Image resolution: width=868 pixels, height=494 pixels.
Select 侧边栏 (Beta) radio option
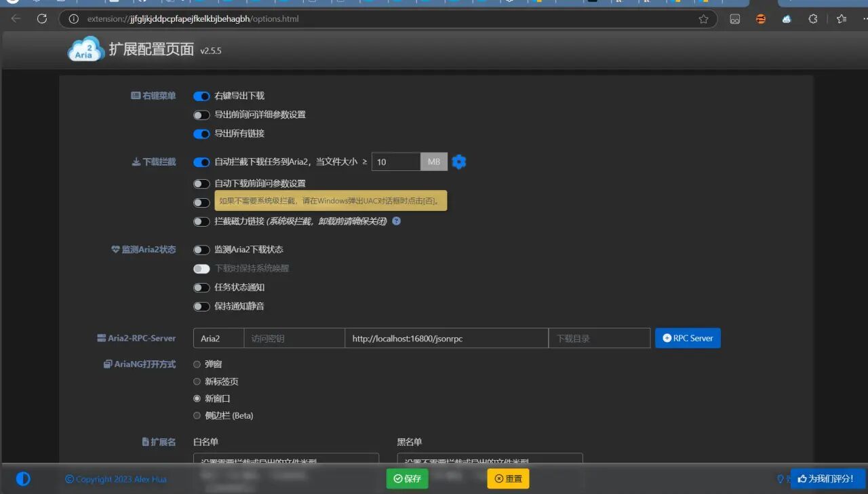click(197, 415)
